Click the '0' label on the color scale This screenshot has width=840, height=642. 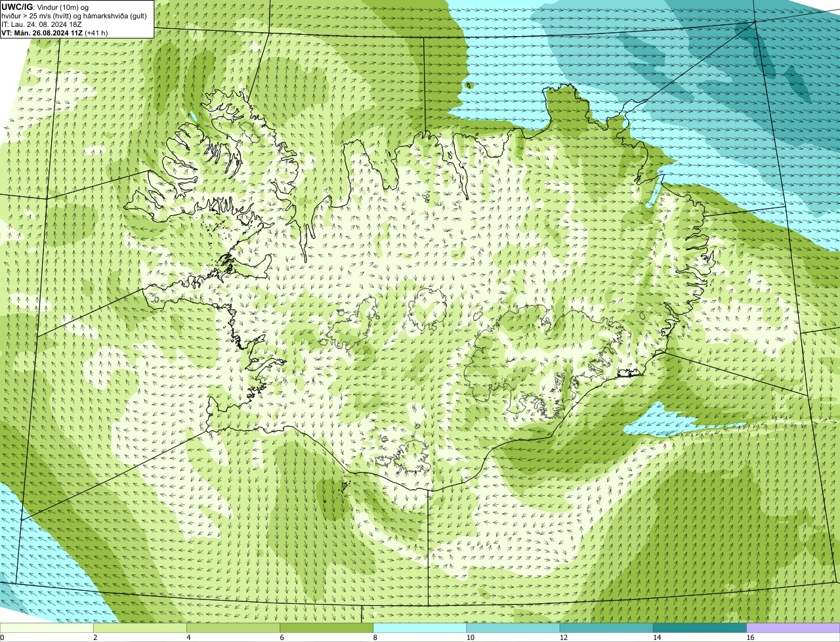point(2,637)
